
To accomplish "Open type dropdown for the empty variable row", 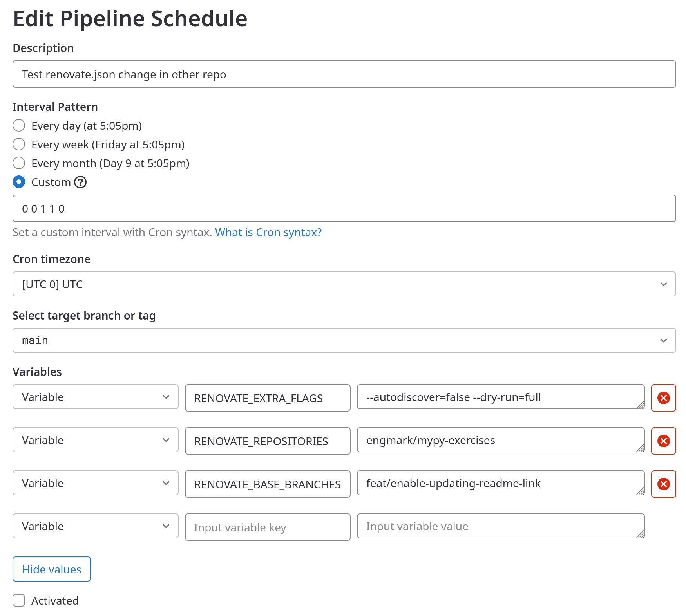I will (x=95, y=526).
